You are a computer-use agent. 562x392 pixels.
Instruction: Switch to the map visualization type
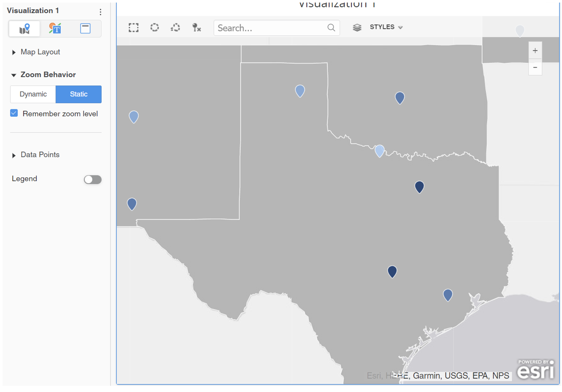click(x=24, y=29)
